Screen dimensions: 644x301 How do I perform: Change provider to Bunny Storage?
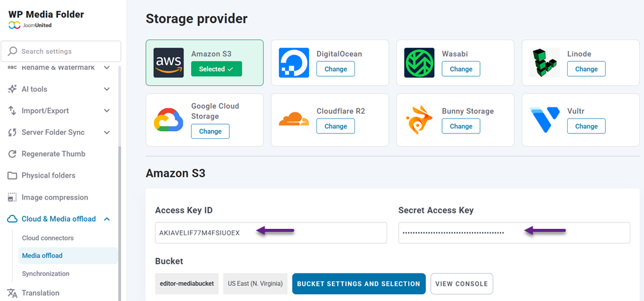461,126
